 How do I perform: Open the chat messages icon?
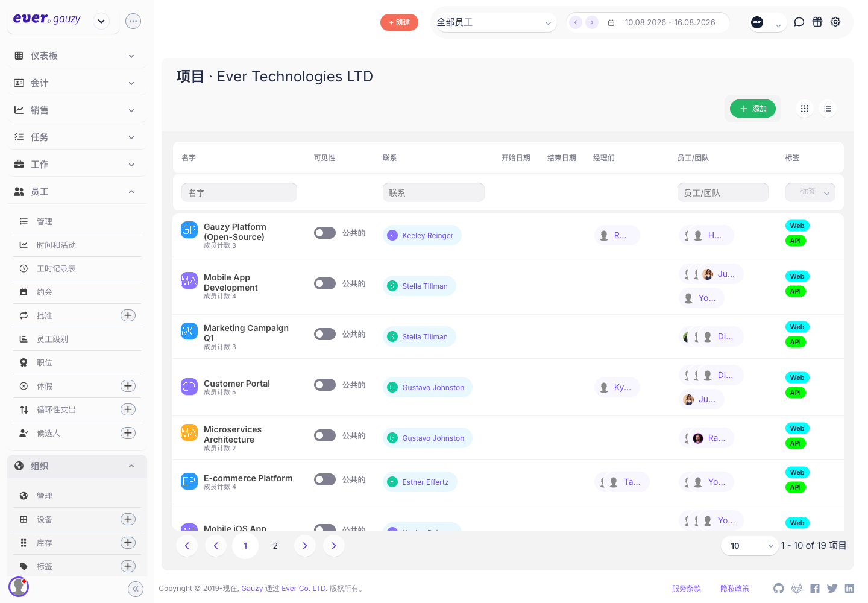(799, 22)
